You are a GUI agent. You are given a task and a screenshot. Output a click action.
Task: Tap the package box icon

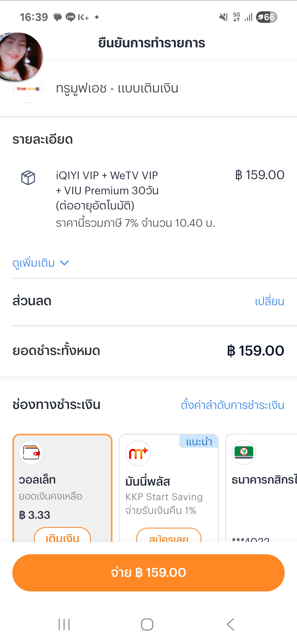28,178
